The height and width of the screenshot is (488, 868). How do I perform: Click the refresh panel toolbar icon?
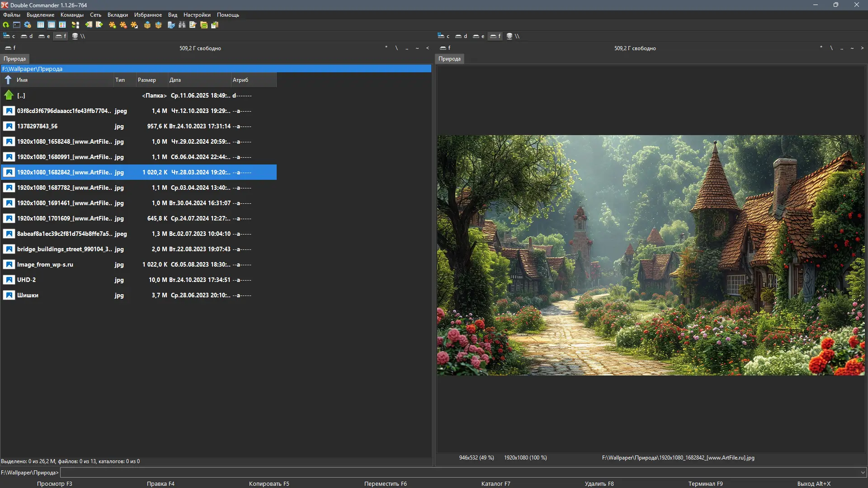tap(6, 25)
